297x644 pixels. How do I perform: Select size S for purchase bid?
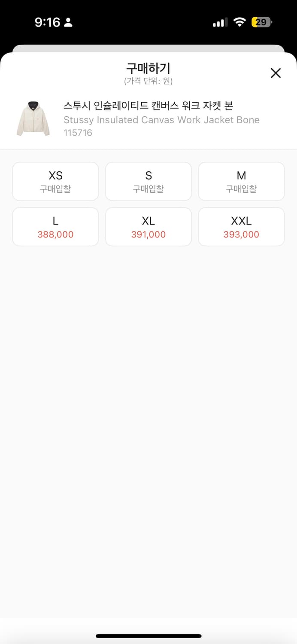pos(148,181)
